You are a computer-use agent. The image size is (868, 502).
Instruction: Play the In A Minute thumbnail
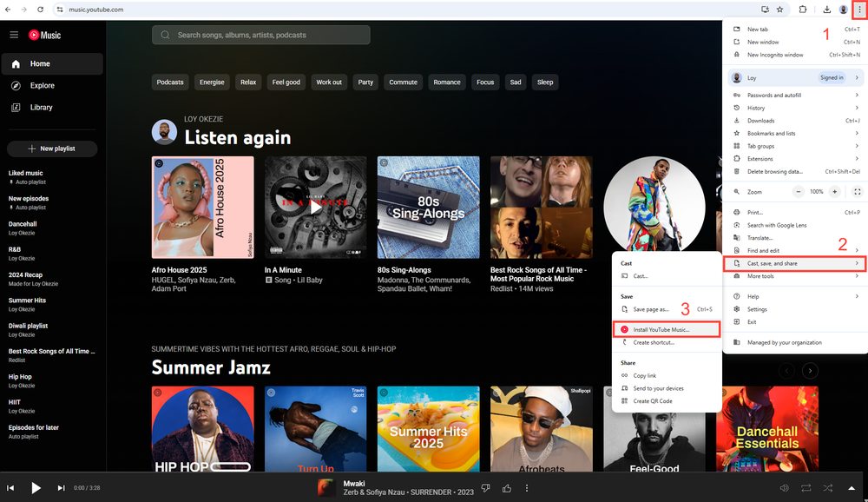click(317, 207)
